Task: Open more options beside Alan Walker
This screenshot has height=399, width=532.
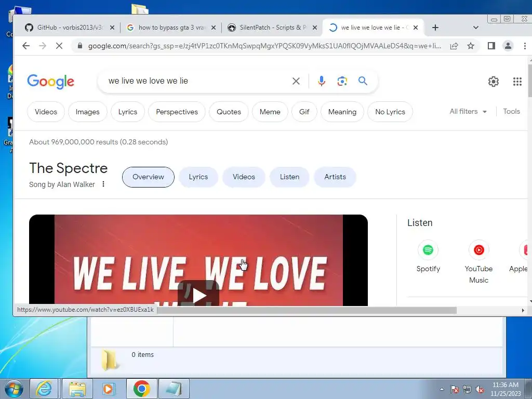Action: [103, 184]
